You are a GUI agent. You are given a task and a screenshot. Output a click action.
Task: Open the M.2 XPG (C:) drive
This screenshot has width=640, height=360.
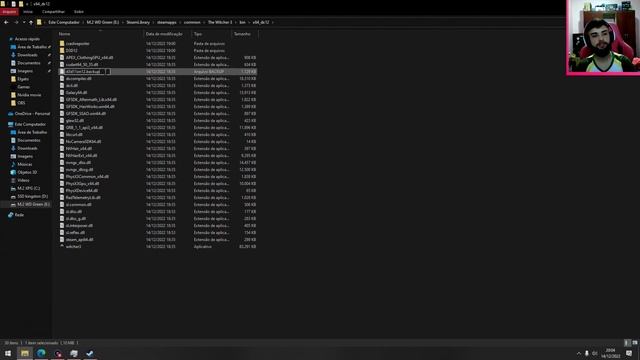click(x=29, y=188)
